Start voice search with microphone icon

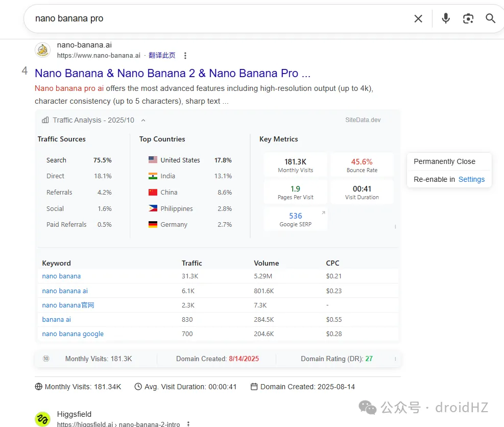point(446,19)
